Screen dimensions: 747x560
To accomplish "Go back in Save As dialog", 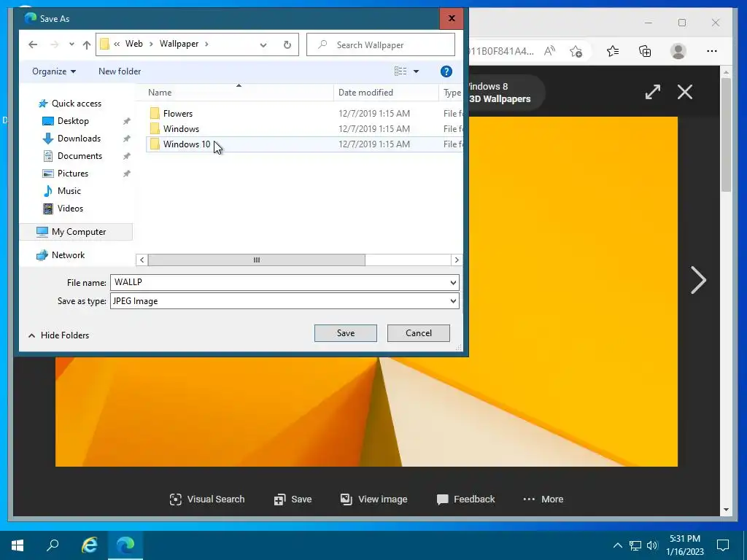I will 32,44.
